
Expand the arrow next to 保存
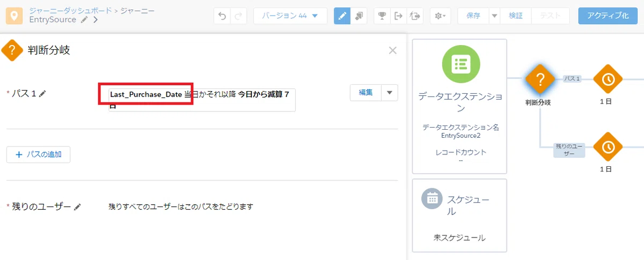tap(494, 16)
